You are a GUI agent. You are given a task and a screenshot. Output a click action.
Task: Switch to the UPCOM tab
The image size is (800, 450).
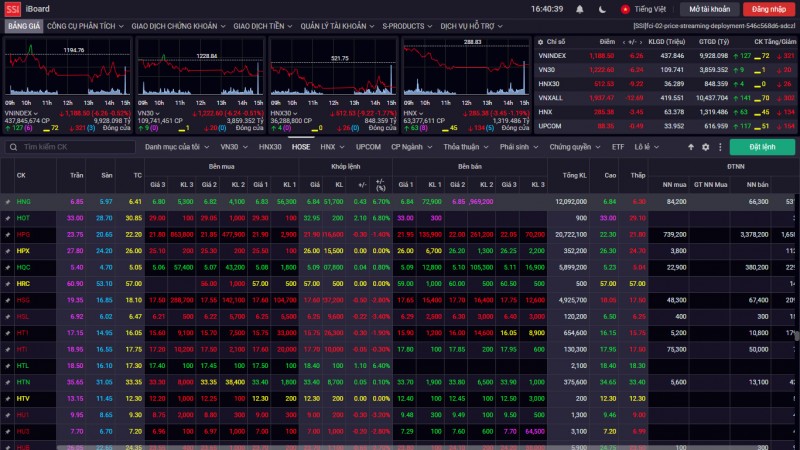pos(368,147)
